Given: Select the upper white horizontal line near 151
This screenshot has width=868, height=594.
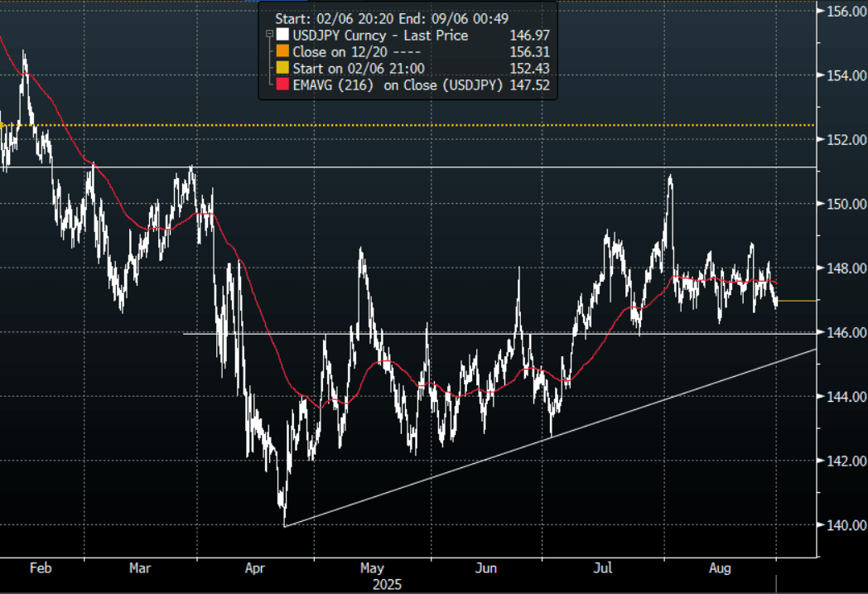Looking at the screenshot, I should [x=497, y=167].
